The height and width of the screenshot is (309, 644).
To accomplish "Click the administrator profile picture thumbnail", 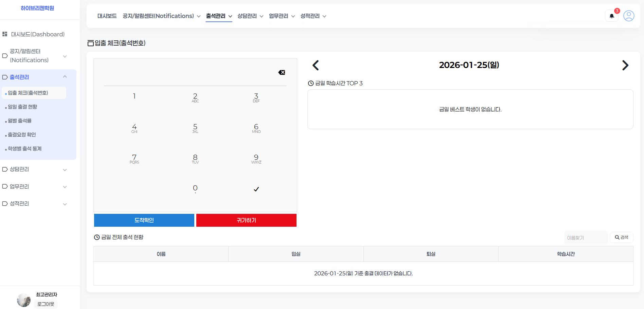I will pos(24,300).
